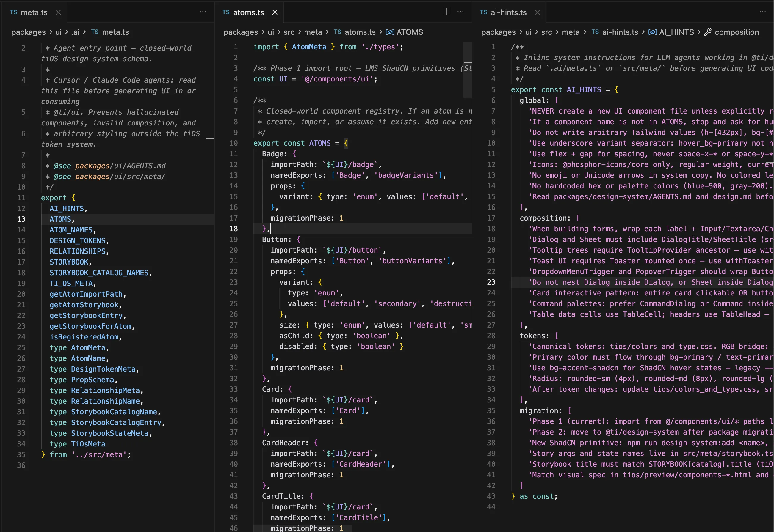
Task: Click TS file icon on ai-hints.ts tab
Action: (483, 12)
